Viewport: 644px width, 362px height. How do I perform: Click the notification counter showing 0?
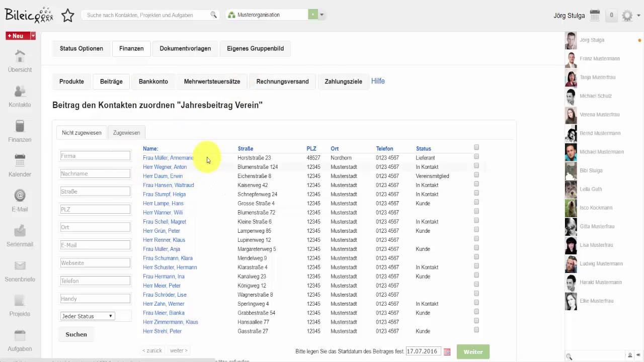[x=611, y=16]
